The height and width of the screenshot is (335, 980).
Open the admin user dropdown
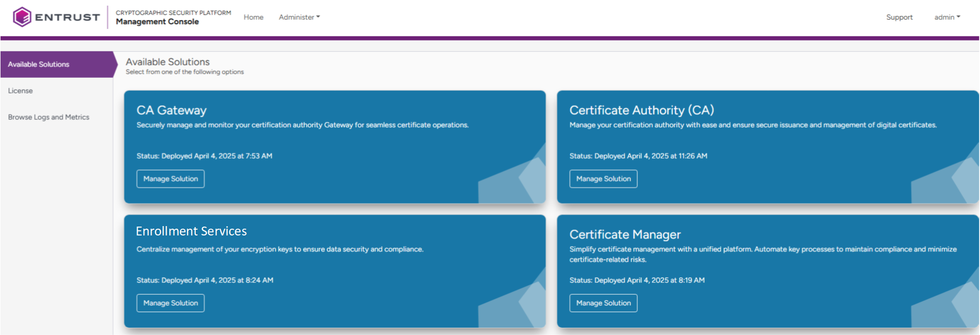(947, 17)
